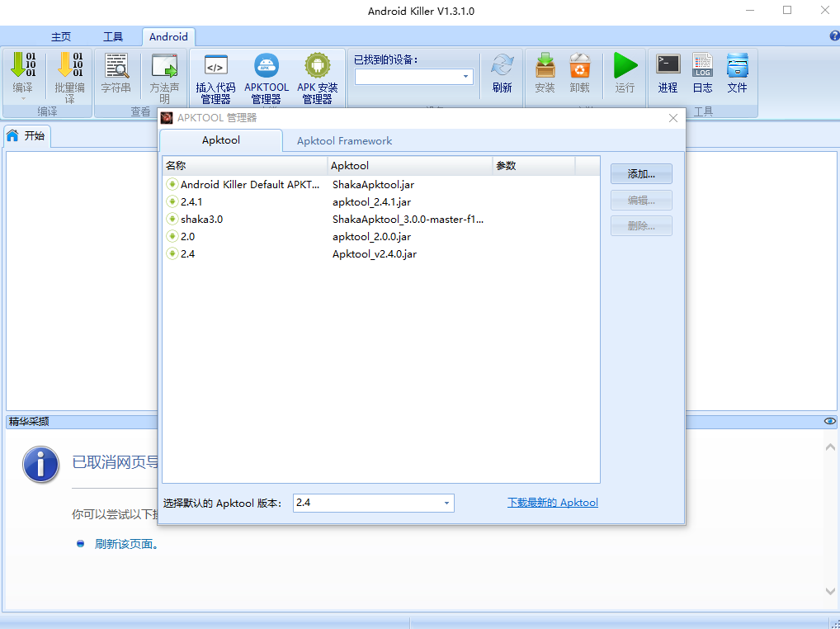Expand the found devices dropdown

pos(466,77)
